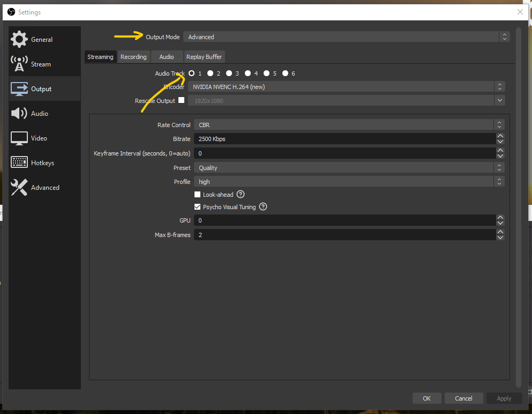
Task: Open Advanced settings label in sidebar
Action: tap(45, 188)
